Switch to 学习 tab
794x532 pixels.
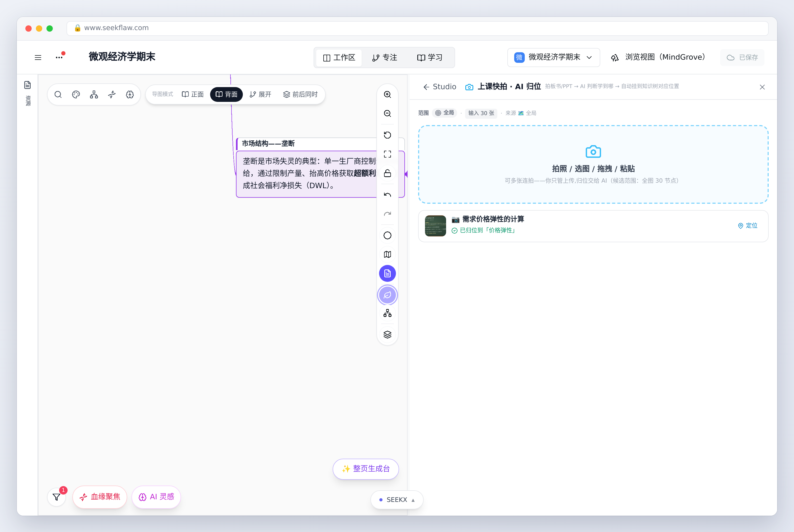(x=430, y=58)
